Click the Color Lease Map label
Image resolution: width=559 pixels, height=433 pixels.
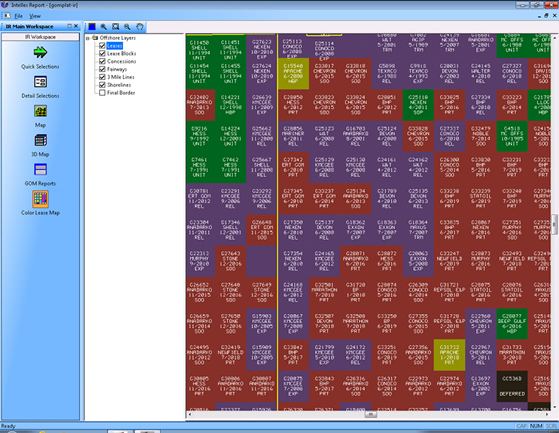pyautogui.click(x=40, y=213)
